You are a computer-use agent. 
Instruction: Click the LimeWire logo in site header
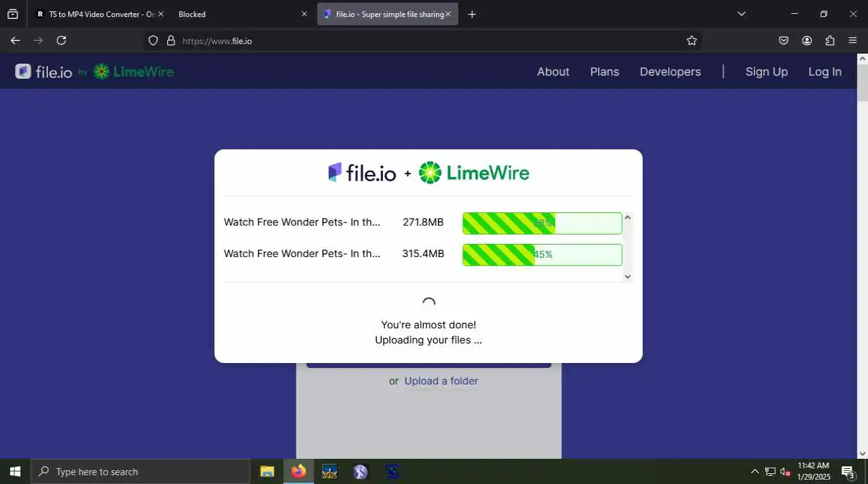coord(134,72)
